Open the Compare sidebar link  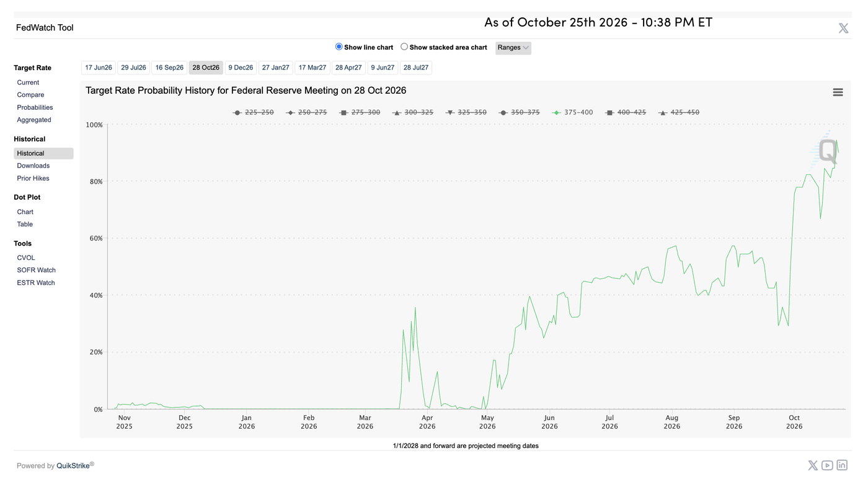coord(30,95)
